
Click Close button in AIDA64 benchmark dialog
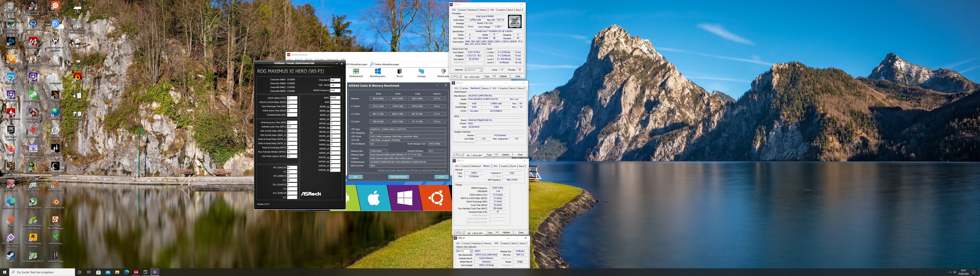441,177
